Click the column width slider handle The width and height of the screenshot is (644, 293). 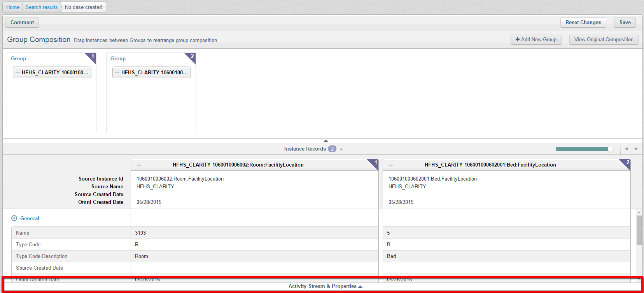[610, 149]
